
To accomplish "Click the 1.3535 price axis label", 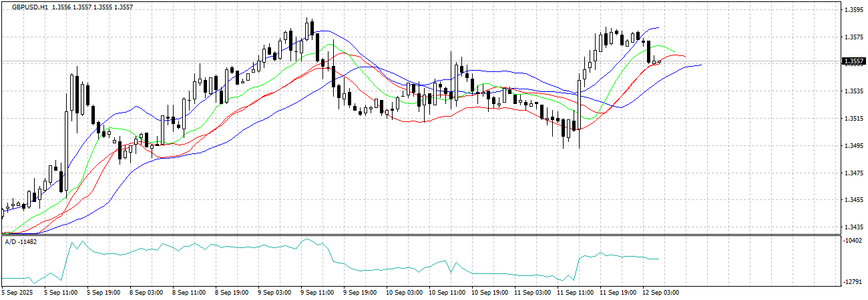I will pyautogui.click(x=853, y=91).
